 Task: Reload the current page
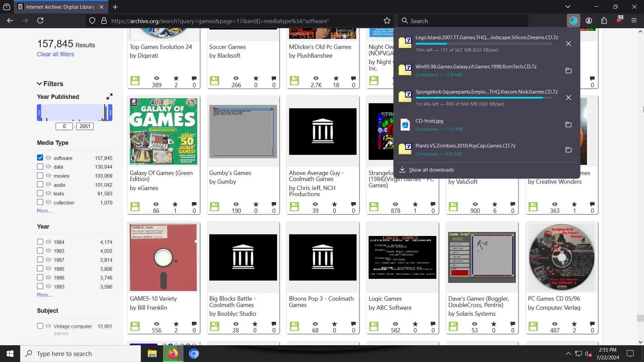pyautogui.click(x=40, y=21)
